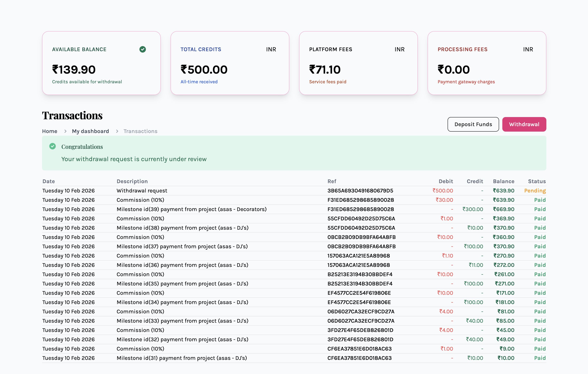588x374 pixels.
Task: Click Milestone id(39) Decorators payment description
Action: click(x=191, y=209)
